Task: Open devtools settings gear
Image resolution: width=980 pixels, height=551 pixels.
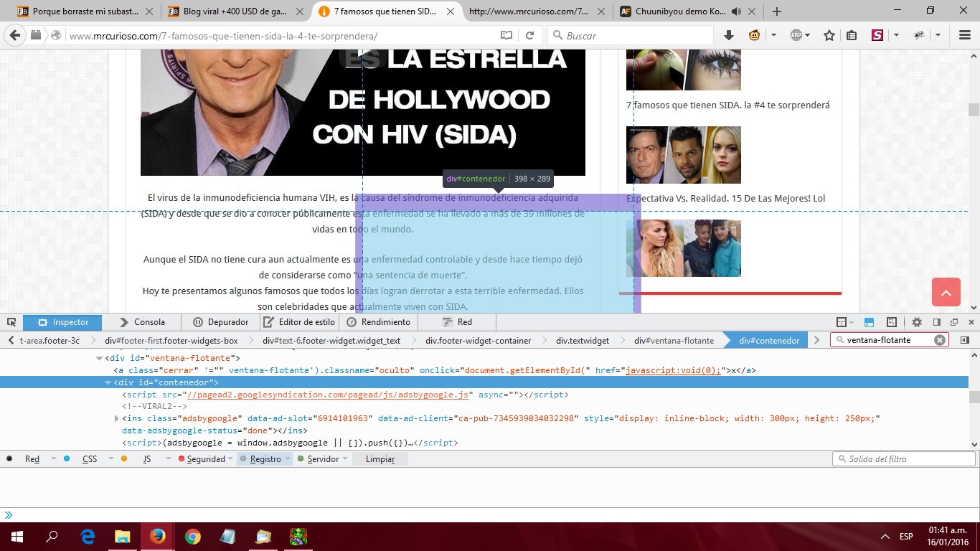Action: (x=917, y=322)
